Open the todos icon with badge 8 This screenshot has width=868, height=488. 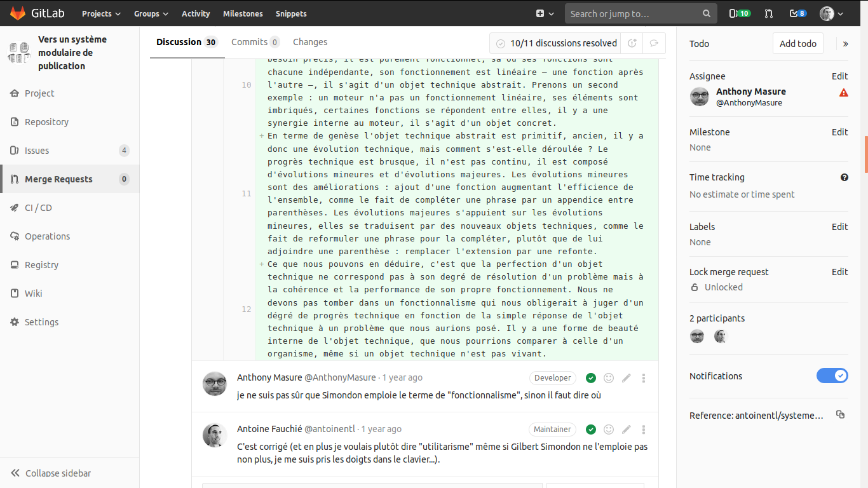tap(797, 13)
